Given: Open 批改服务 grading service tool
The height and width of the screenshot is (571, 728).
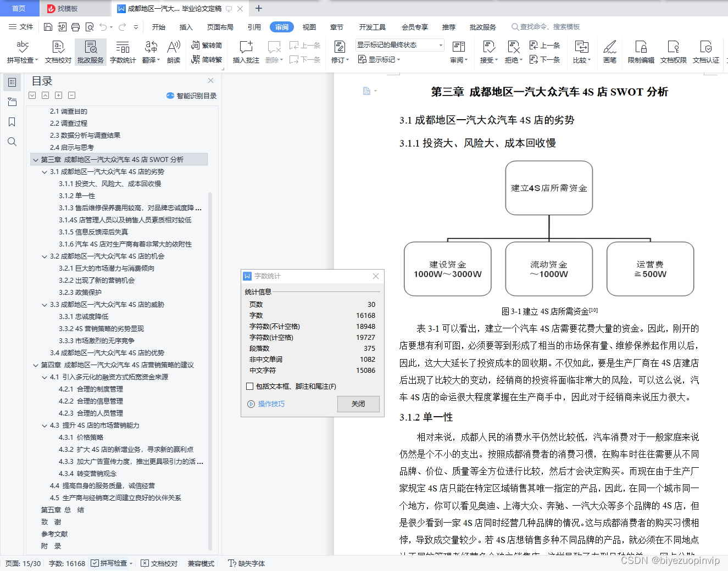Looking at the screenshot, I should 90,52.
